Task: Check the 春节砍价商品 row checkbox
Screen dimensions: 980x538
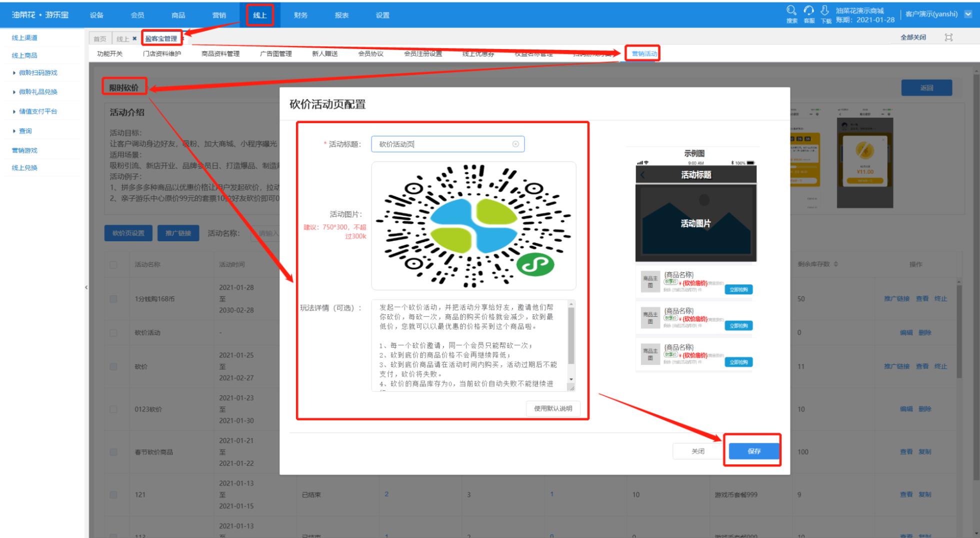Action: (113, 452)
